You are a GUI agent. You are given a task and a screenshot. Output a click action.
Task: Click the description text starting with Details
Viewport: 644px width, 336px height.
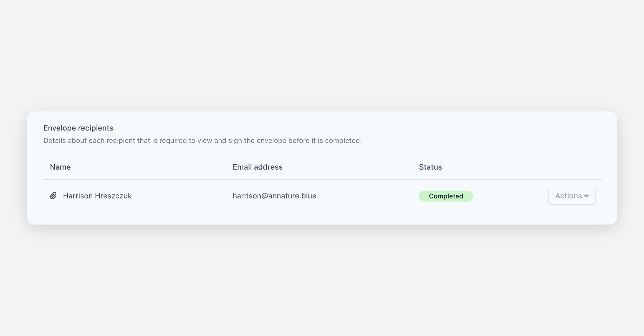202,141
